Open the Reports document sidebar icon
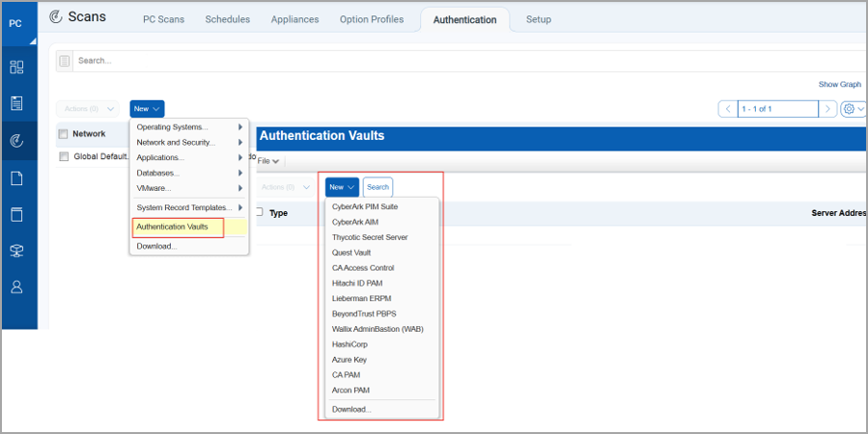The width and height of the screenshot is (868, 434). point(16,178)
